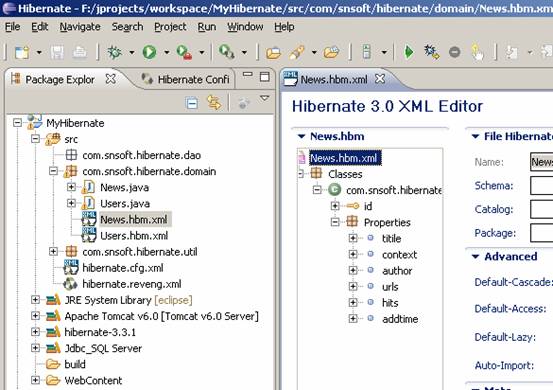The width and height of the screenshot is (553, 390).
Task: Switch to the Hibernate Confi tab
Action: (x=186, y=79)
